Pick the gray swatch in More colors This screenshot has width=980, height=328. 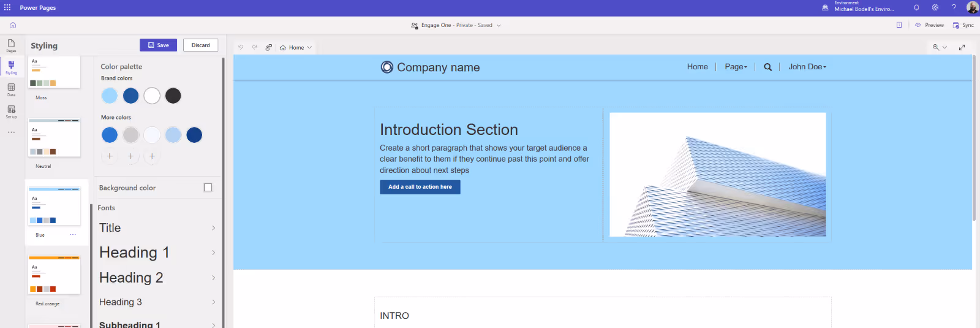(131, 135)
